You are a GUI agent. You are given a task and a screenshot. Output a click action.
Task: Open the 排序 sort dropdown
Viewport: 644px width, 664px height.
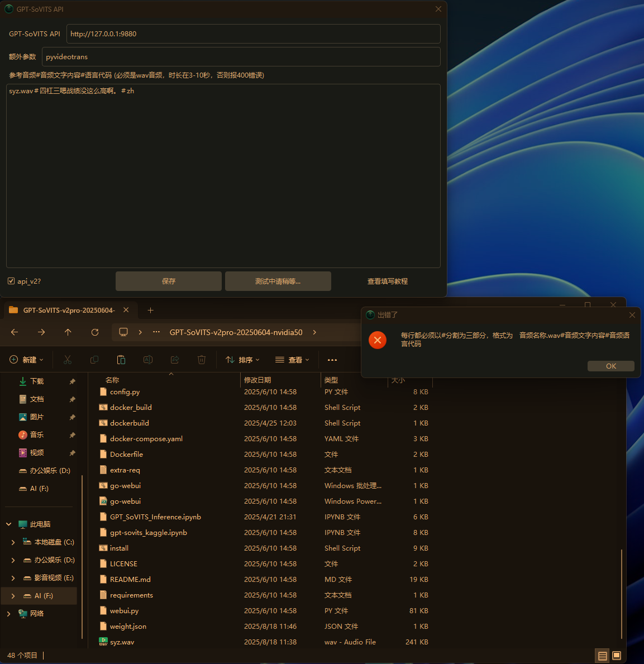pos(242,360)
